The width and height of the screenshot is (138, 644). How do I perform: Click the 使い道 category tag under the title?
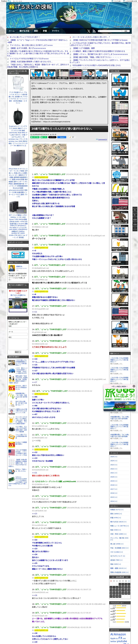pyautogui.click(x=54, y=134)
